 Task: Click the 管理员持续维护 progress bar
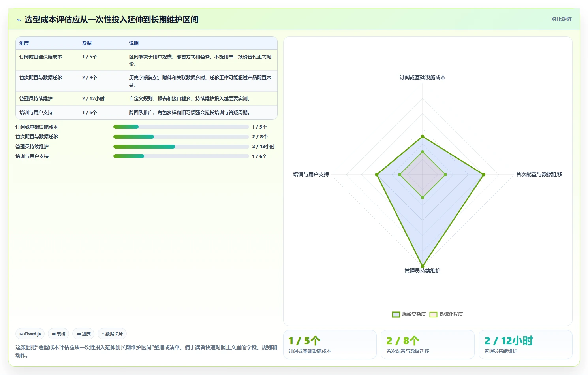(181, 147)
